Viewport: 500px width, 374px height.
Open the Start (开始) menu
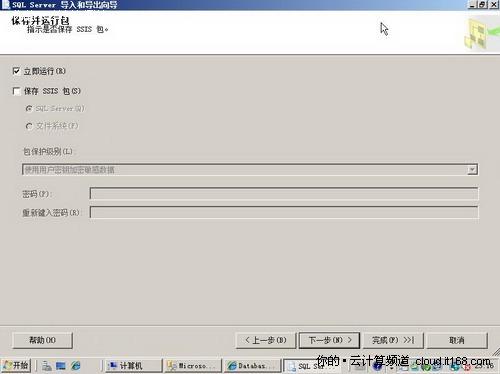point(16,366)
